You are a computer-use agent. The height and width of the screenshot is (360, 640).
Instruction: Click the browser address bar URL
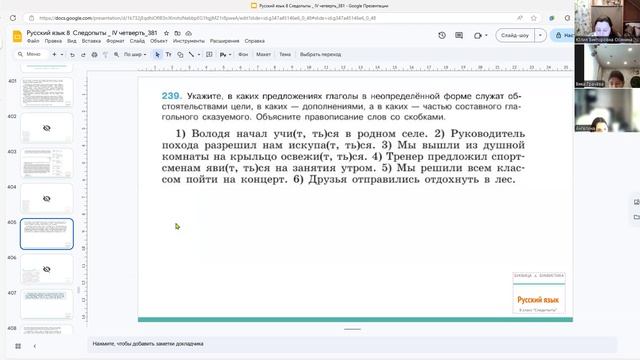tap(207, 18)
